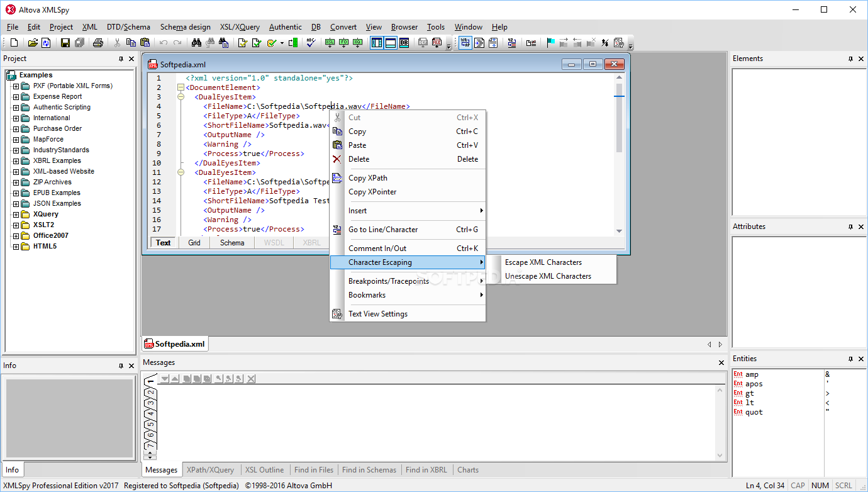868x492 pixels.
Task: Switch to the Schema view tab
Action: 232,243
